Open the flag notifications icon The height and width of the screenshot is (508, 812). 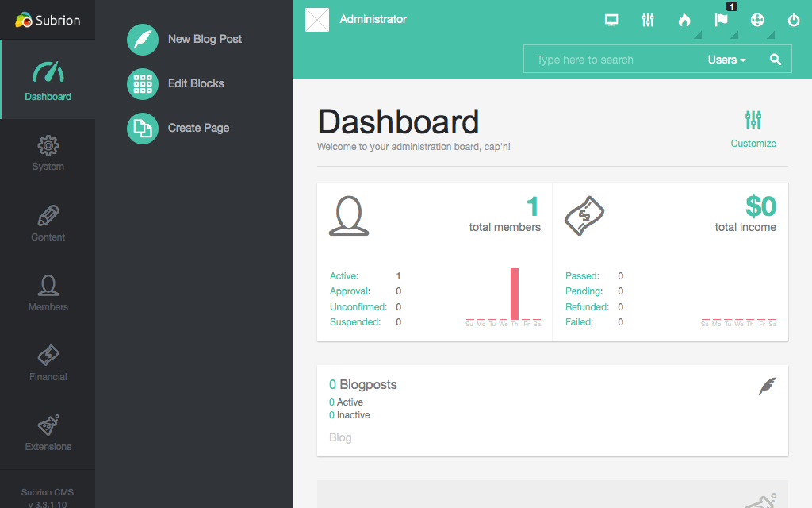(721, 21)
